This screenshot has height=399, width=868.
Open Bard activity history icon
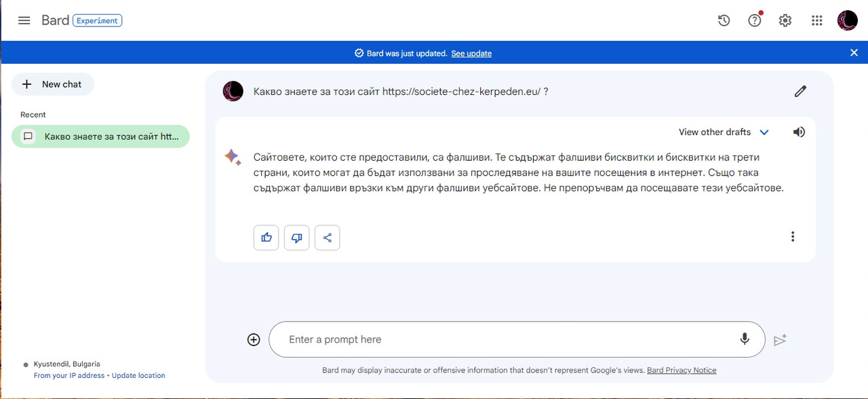point(724,20)
